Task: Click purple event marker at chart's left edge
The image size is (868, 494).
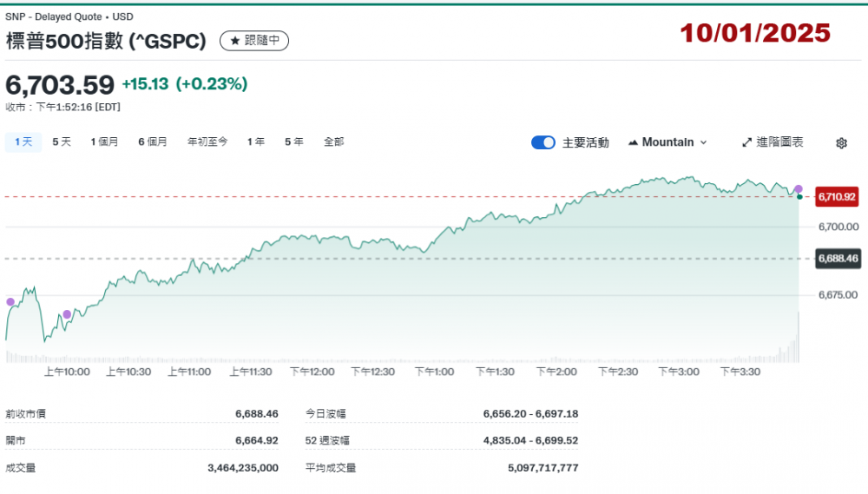Action: [10, 302]
